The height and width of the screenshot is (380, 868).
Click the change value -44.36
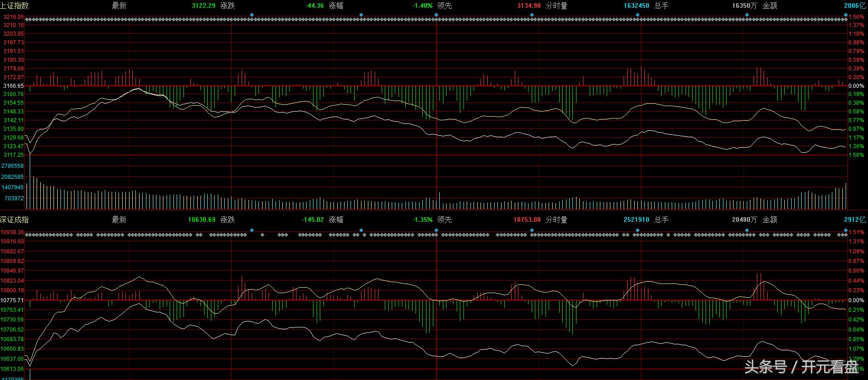314,6
